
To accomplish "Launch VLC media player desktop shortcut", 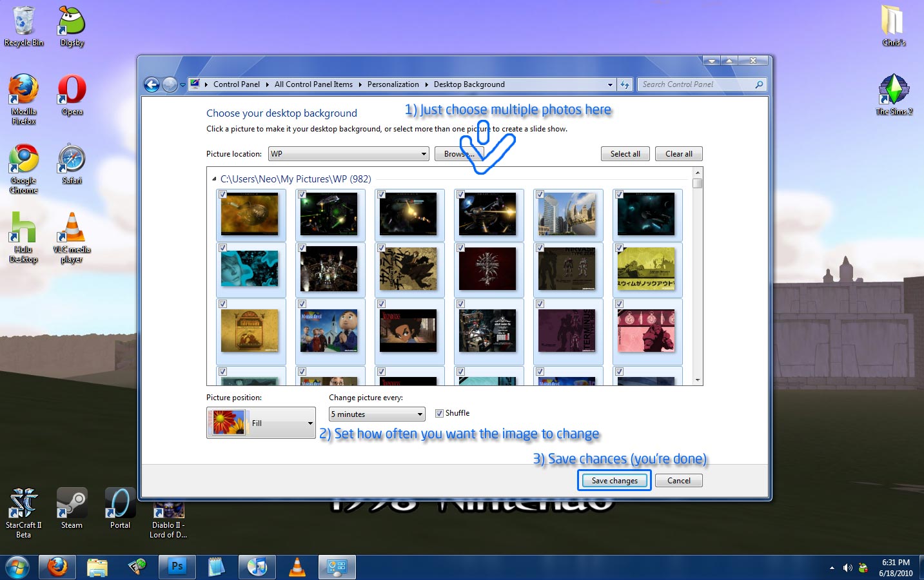I will click(72, 238).
